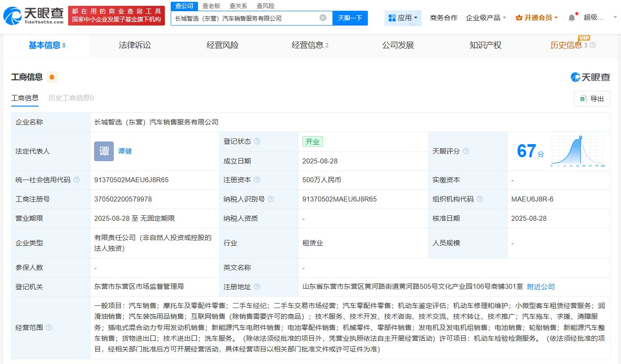Click the 统一社会信用代码 help icon
Image resolution: width=621 pixels, height=364 pixels.
(77, 180)
